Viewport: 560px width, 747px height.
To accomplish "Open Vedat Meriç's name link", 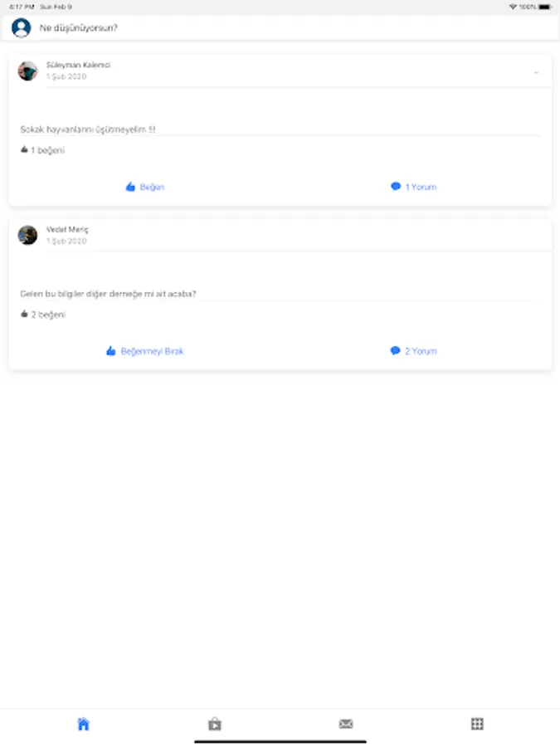I will coord(67,230).
